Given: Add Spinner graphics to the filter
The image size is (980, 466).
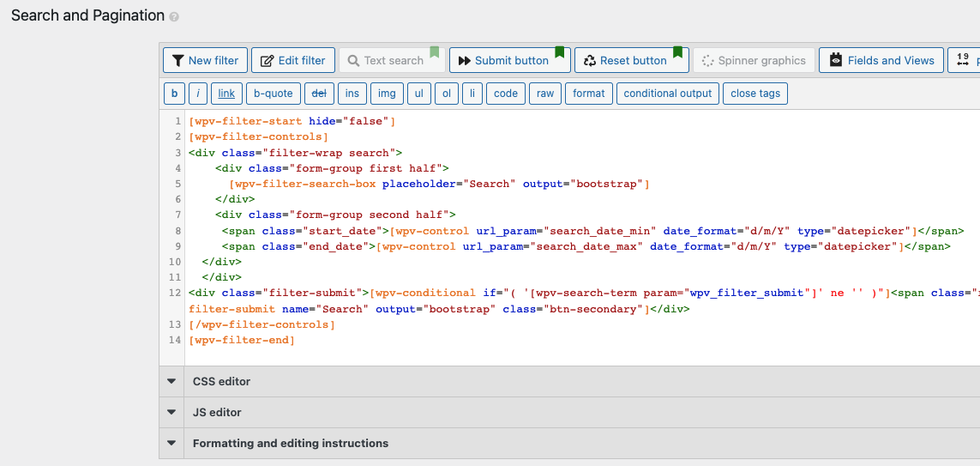Looking at the screenshot, I should tap(754, 60).
